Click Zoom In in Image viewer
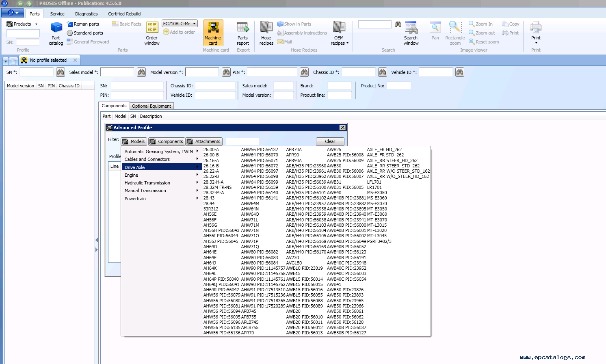Image resolution: width=606 pixels, height=364 pixels. click(x=481, y=24)
